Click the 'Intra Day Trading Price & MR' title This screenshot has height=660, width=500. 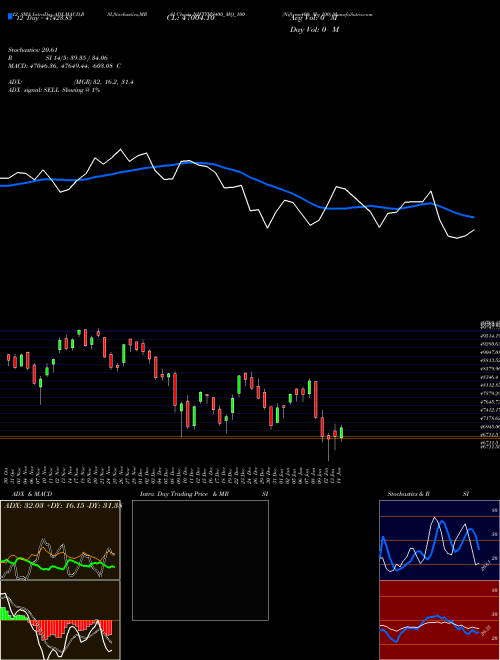point(184,494)
